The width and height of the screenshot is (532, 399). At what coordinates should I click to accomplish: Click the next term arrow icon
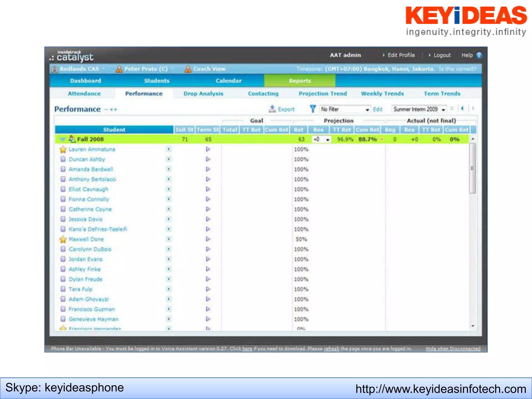(473, 109)
